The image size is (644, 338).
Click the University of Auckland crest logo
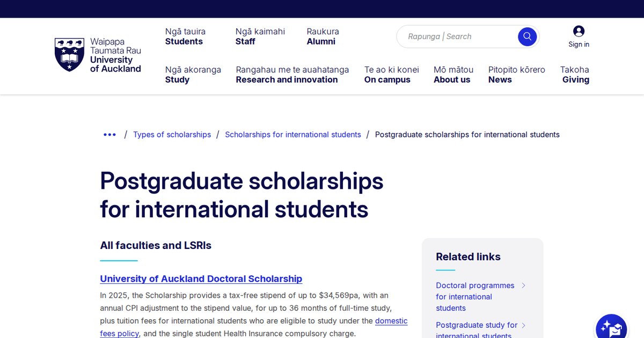point(69,55)
